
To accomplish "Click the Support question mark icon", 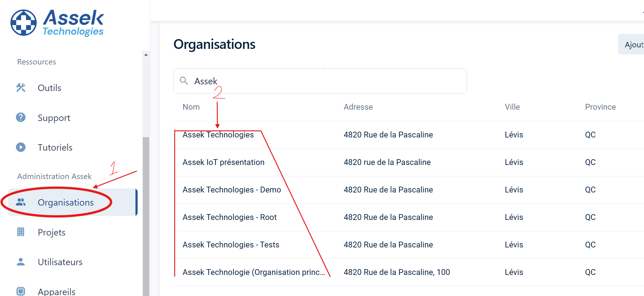I will [21, 118].
